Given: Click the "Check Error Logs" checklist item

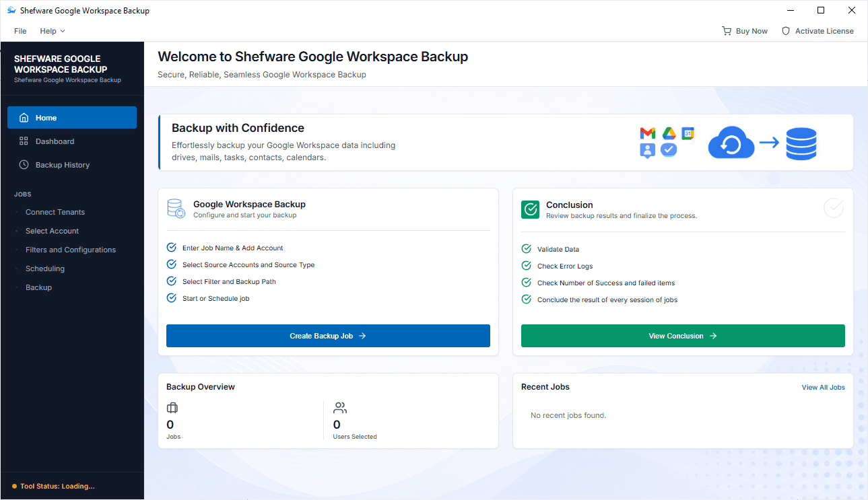Looking at the screenshot, I should 565,266.
